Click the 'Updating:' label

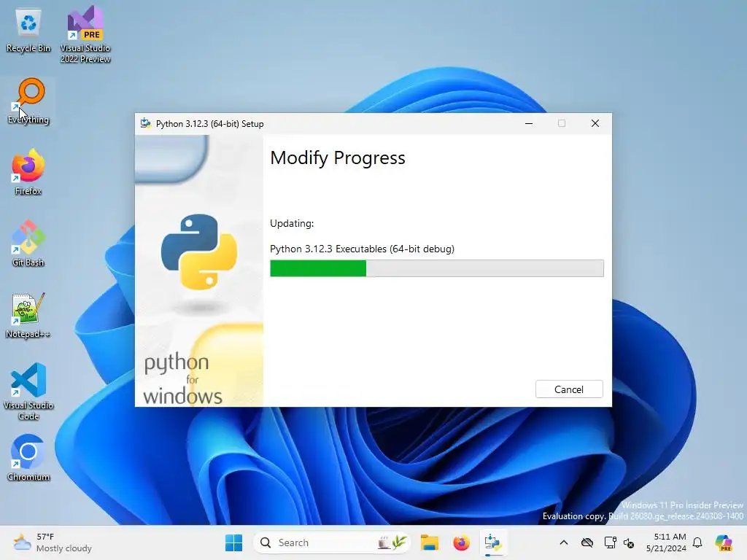(292, 223)
